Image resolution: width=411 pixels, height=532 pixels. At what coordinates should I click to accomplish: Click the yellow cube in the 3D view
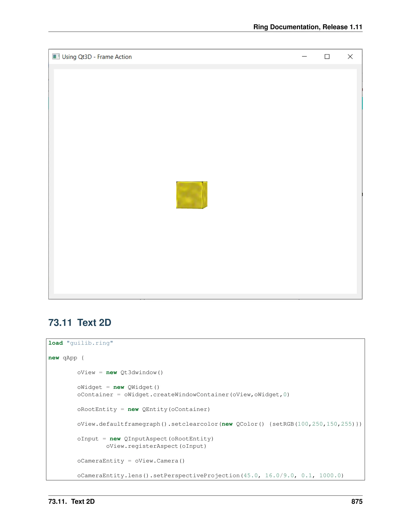tap(191, 195)
